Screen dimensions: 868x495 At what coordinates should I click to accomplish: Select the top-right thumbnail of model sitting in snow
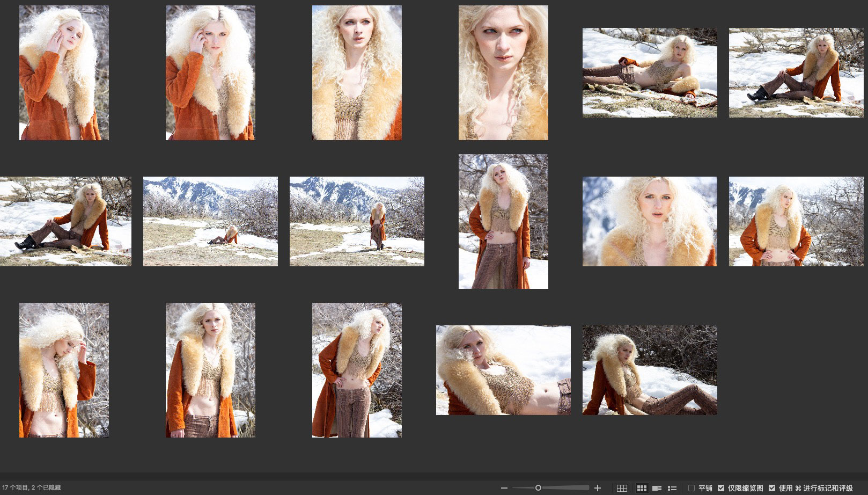pyautogui.click(x=796, y=72)
